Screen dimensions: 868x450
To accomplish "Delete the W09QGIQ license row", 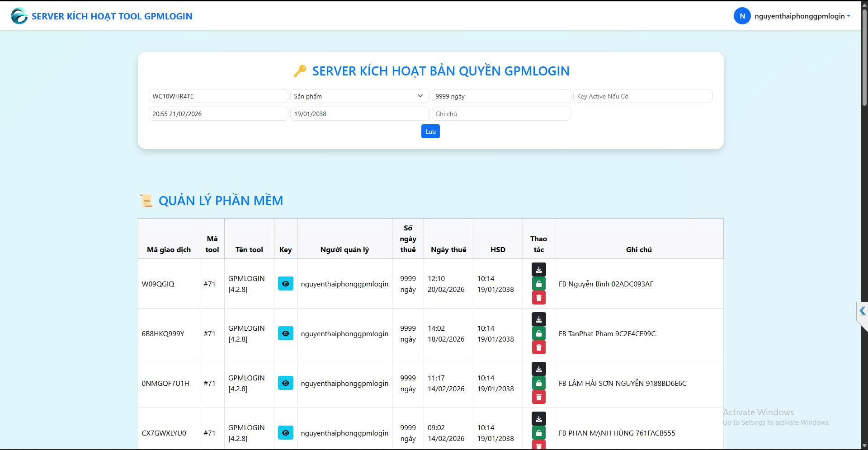I will point(538,298).
